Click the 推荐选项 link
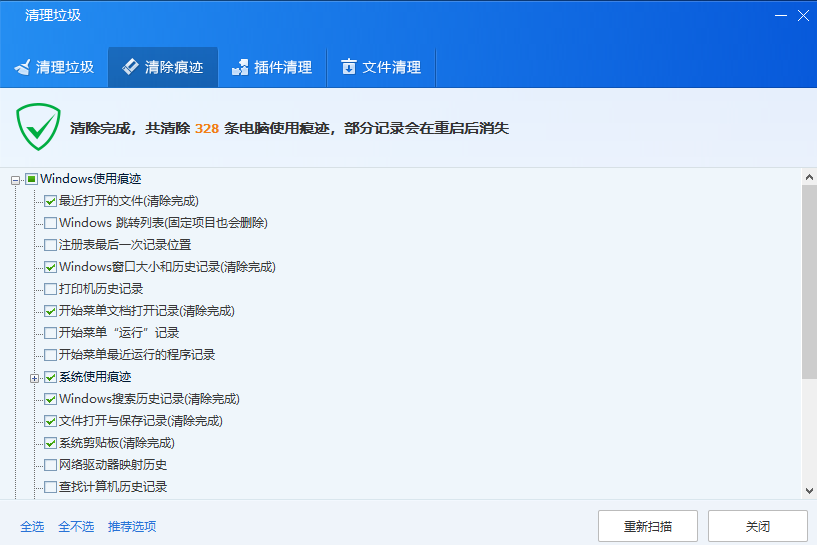 tap(132, 526)
